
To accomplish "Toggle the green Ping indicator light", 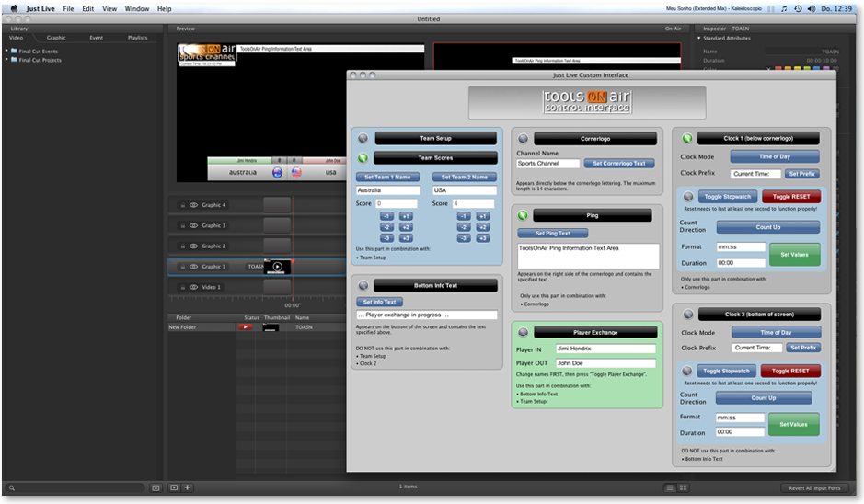I will pyautogui.click(x=523, y=215).
